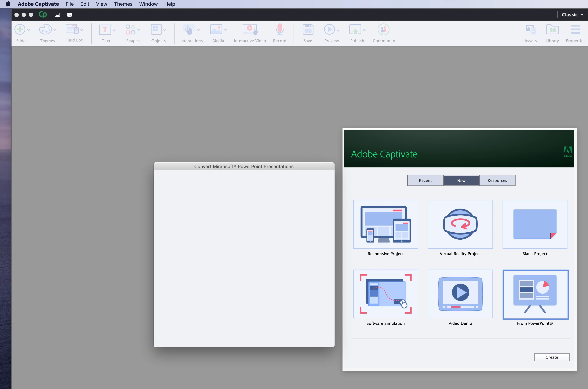Expand the Publish dropdown arrow
The width and height of the screenshot is (588, 389).
click(364, 30)
